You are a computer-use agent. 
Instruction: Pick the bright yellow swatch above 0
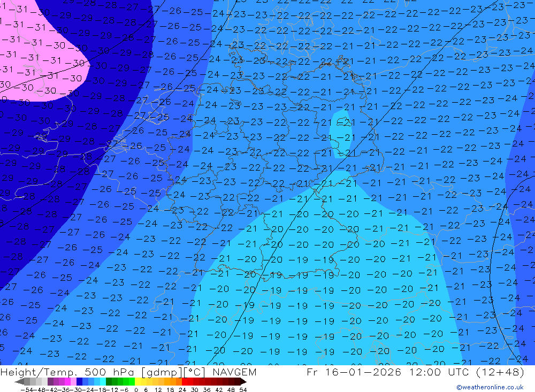pyautogui.click(x=138, y=381)
